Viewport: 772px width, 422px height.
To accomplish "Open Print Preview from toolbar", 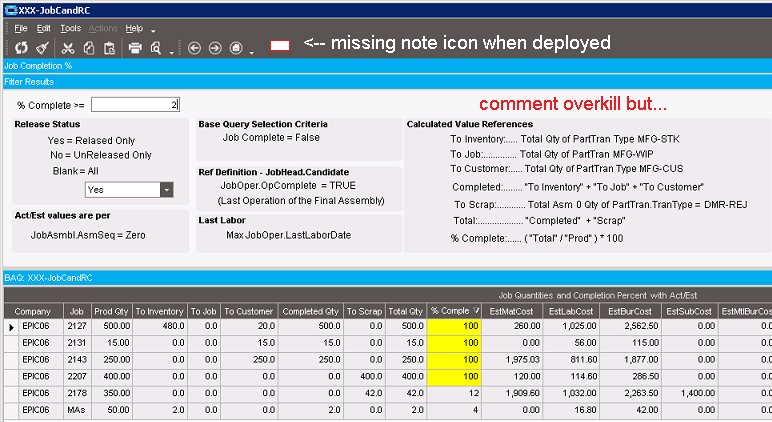I will [156, 48].
